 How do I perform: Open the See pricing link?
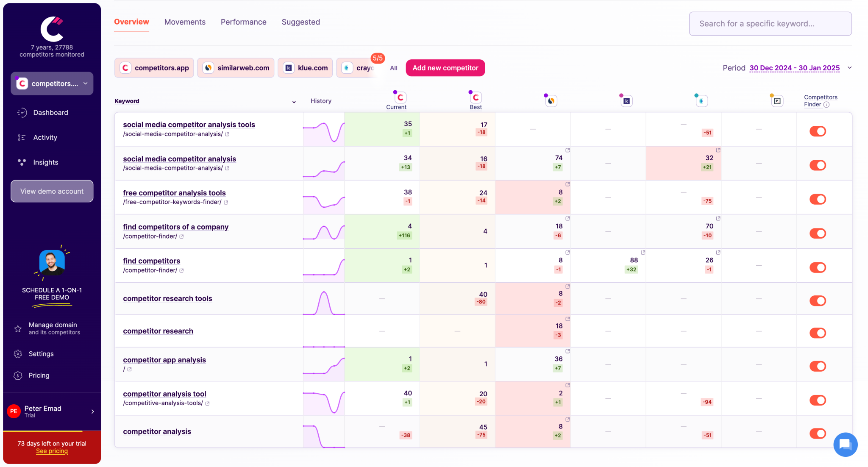coord(52,451)
